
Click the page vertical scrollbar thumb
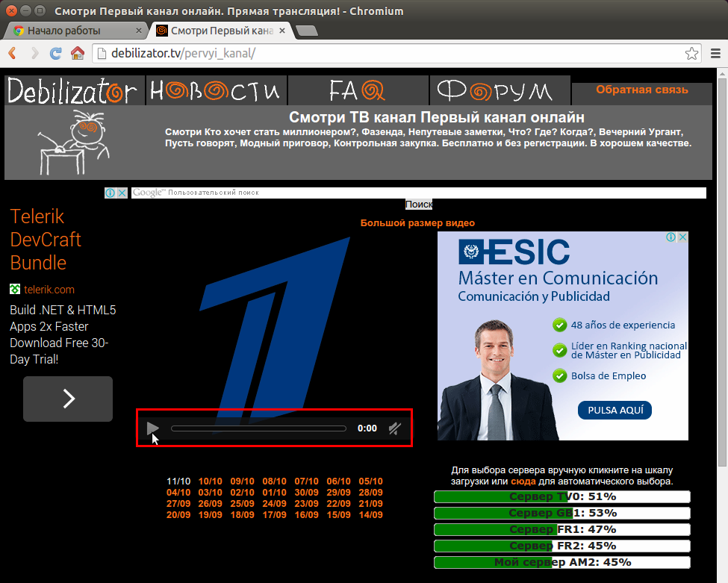[x=723, y=272]
